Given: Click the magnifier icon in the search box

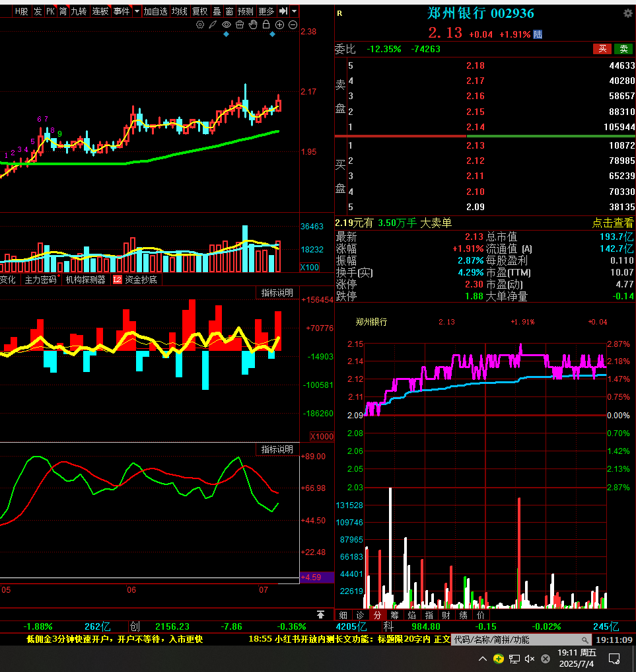Looking at the screenshot, I should pyautogui.click(x=584, y=640).
